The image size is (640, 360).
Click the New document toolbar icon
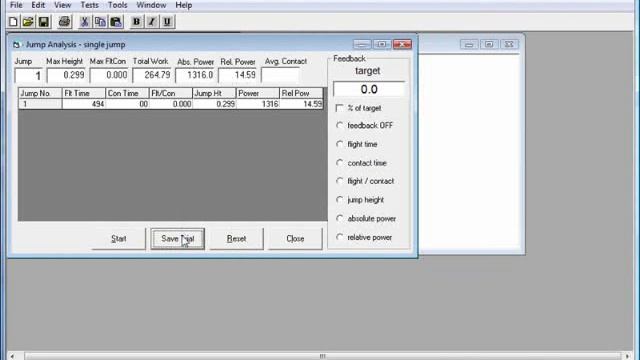tap(13, 22)
